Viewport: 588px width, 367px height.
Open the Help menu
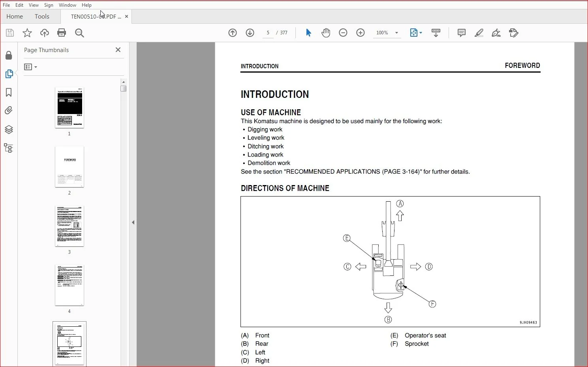coord(86,5)
